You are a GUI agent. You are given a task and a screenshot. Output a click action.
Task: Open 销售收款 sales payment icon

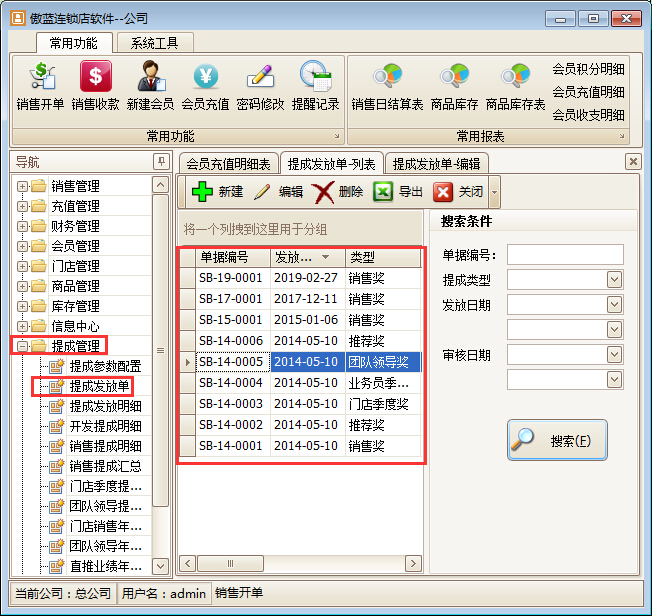(95, 85)
